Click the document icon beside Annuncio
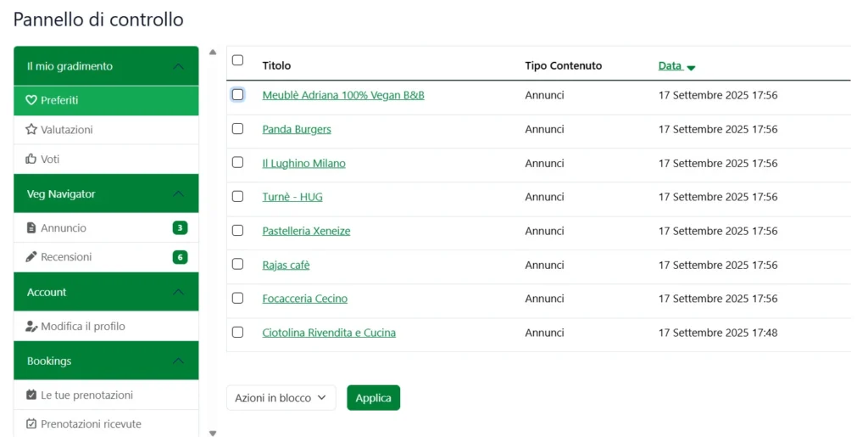The height and width of the screenshot is (437, 868). 31,227
